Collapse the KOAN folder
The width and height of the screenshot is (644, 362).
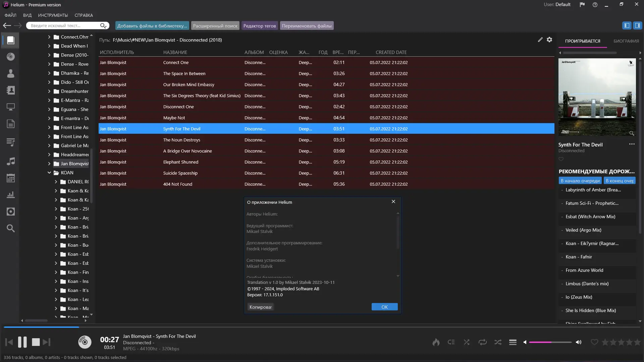pos(49,173)
